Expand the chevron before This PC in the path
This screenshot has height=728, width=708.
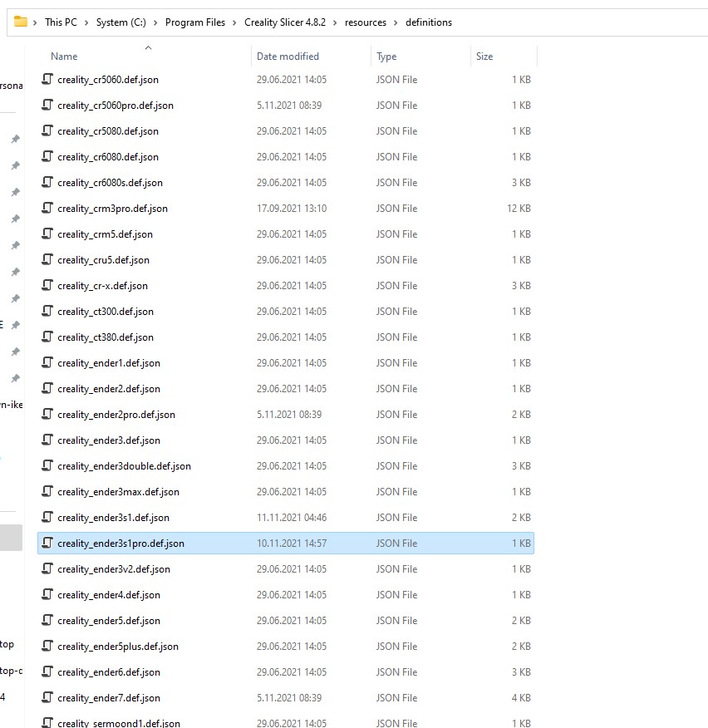tap(35, 22)
